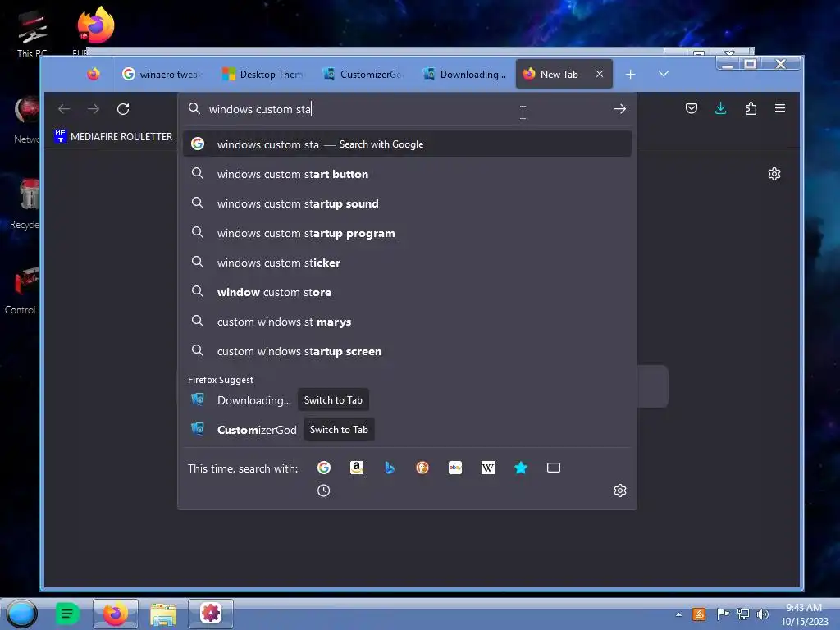The width and height of the screenshot is (840, 630).
Task: Open the Firefox application menu
Action: click(780, 109)
